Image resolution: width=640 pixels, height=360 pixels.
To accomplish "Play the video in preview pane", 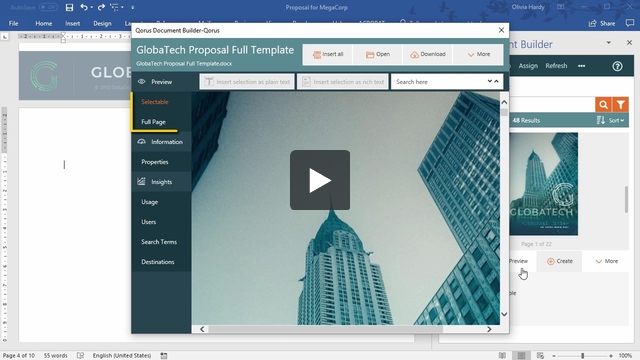I will pyautogui.click(x=320, y=180).
